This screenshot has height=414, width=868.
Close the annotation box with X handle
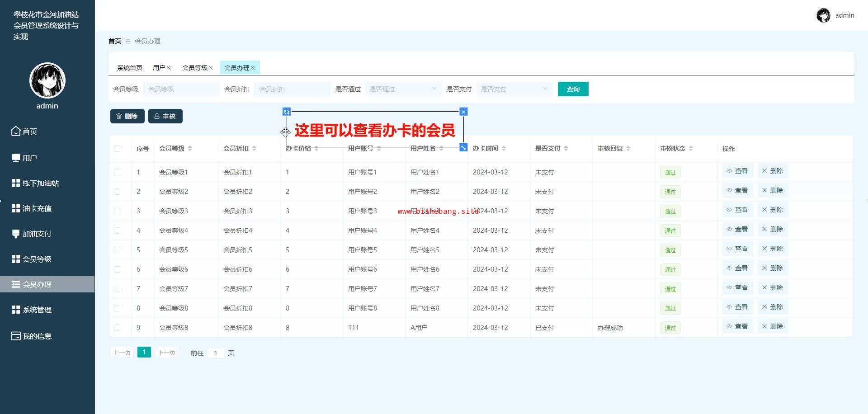point(463,112)
